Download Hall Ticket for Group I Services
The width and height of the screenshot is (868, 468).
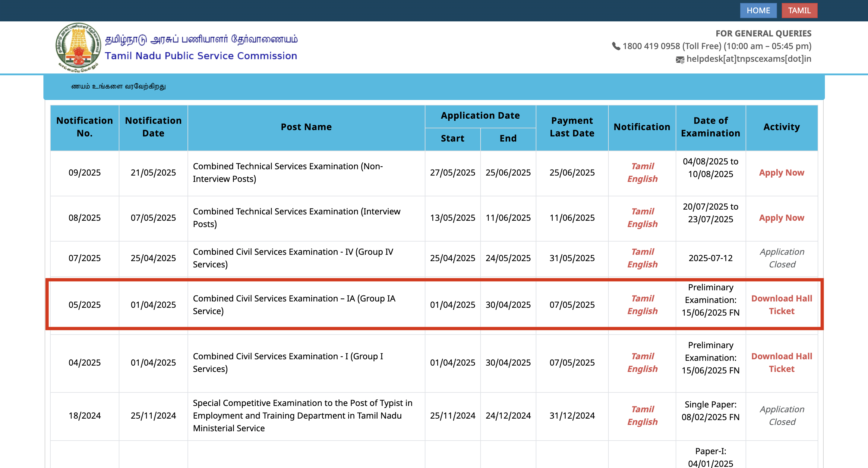click(x=781, y=362)
